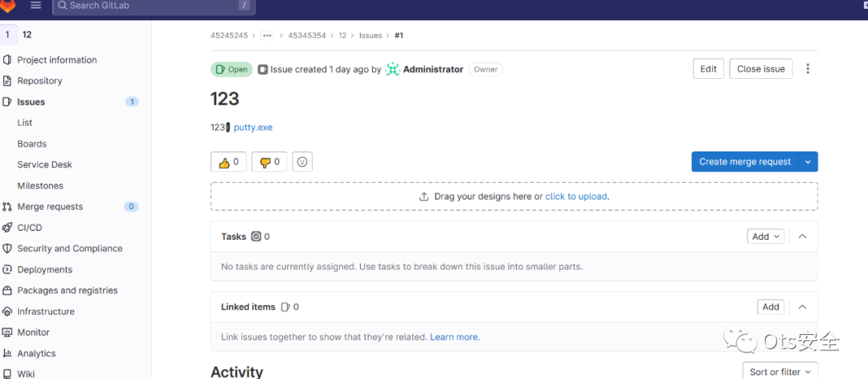Click inside the Search GitLab field
This screenshot has width=868, height=379.
pos(154,6)
